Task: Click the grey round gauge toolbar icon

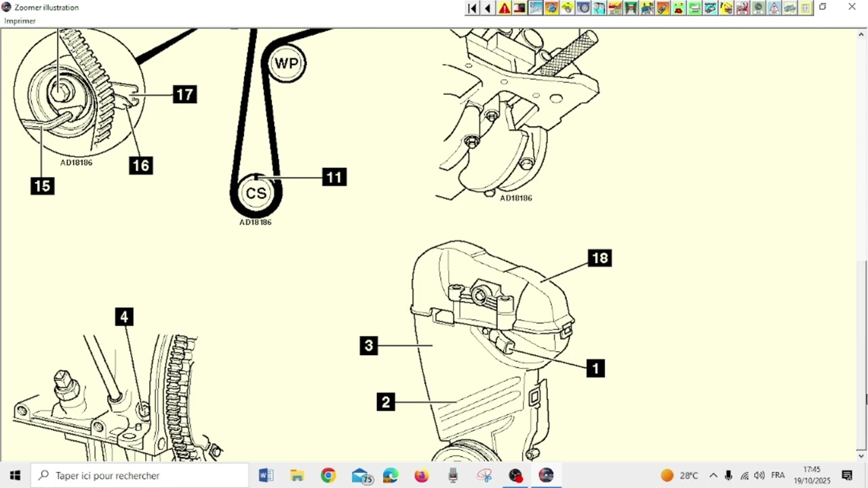Action: click(x=758, y=8)
